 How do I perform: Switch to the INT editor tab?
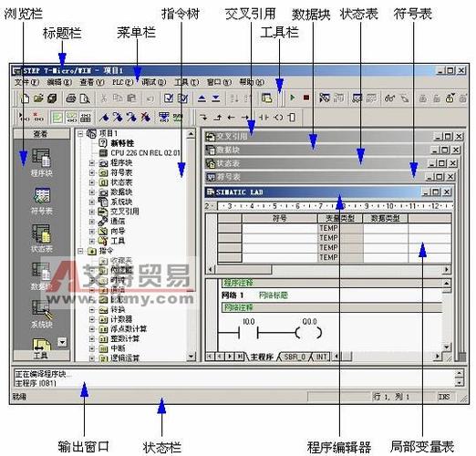pyautogui.click(x=321, y=357)
